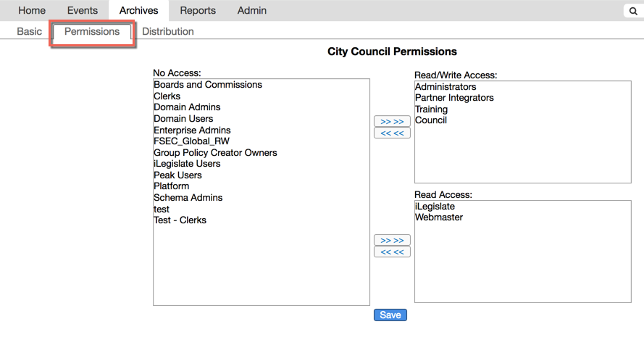Select Council in Read/Write Access list
This screenshot has height=340, width=644.
point(431,120)
